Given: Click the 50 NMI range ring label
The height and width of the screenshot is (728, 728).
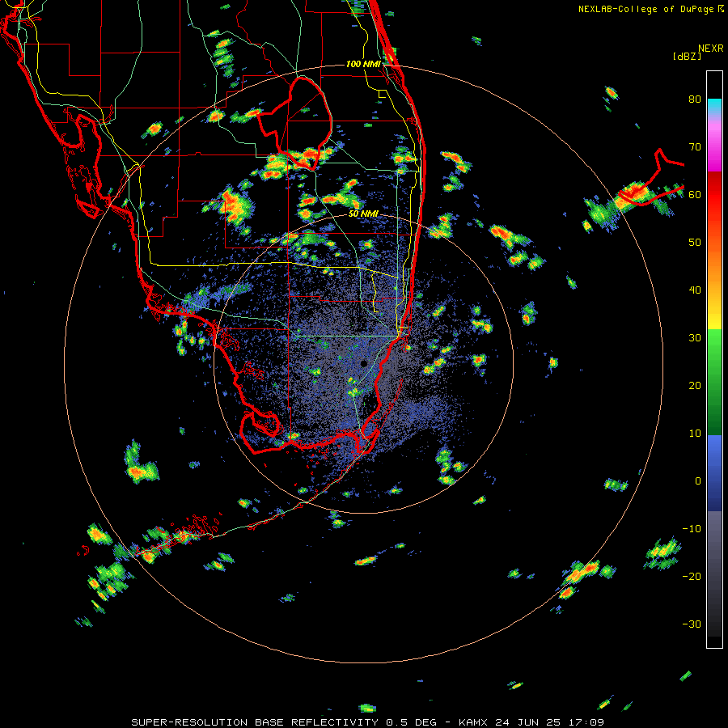Looking at the screenshot, I should click(363, 214).
